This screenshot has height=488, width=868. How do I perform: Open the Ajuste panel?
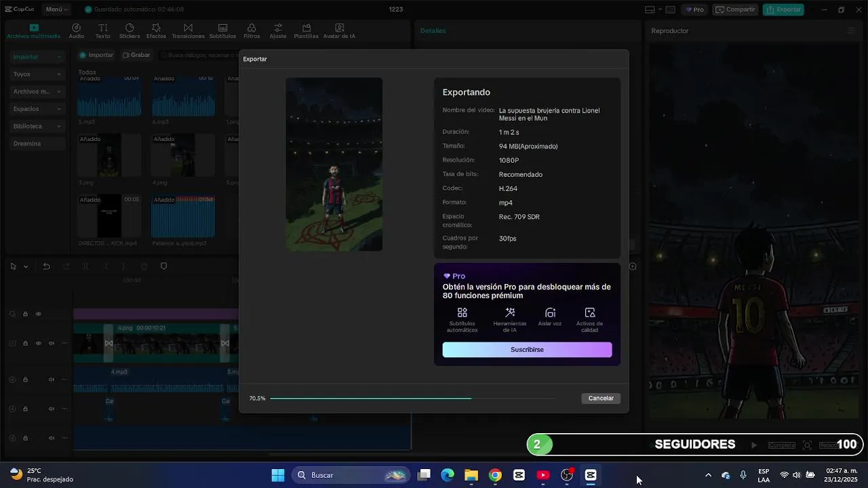(x=278, y=31)
